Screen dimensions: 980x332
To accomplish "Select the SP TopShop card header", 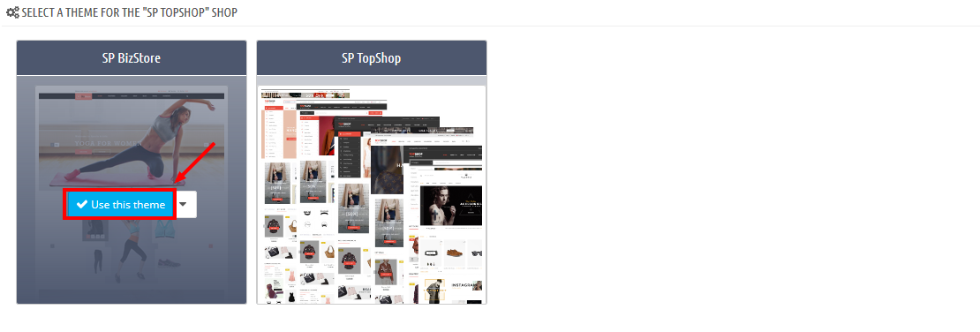I will coord(371,58).
